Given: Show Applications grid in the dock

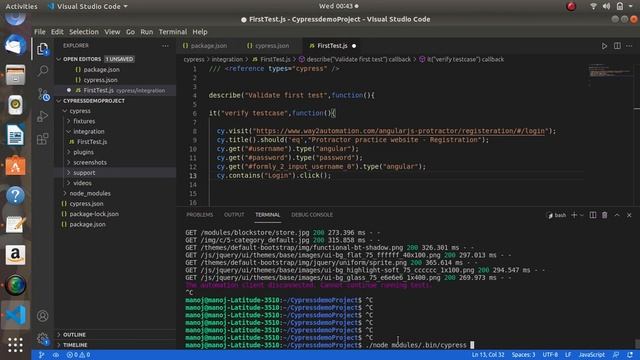Looking at the screenshot, I should pyautogui.click(x=16, y=344).
